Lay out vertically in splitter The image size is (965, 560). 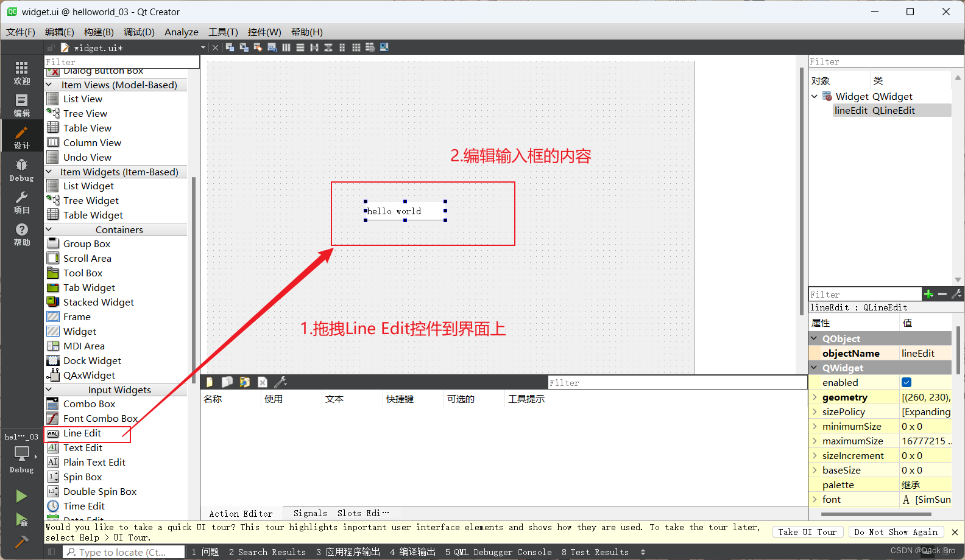pyautogui.click(x=328, y=47)
